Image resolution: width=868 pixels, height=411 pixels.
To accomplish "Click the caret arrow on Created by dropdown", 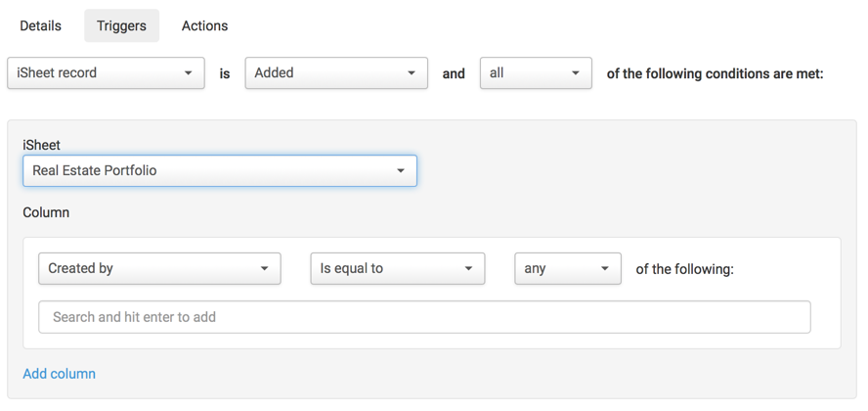I will pos(264,269).
